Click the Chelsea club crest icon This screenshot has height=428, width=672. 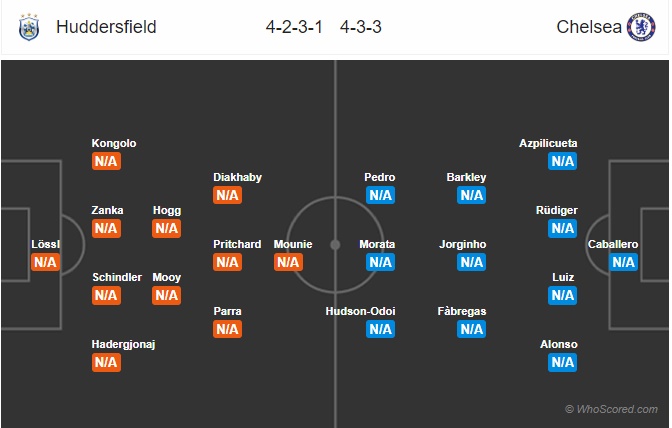point(641,27)
